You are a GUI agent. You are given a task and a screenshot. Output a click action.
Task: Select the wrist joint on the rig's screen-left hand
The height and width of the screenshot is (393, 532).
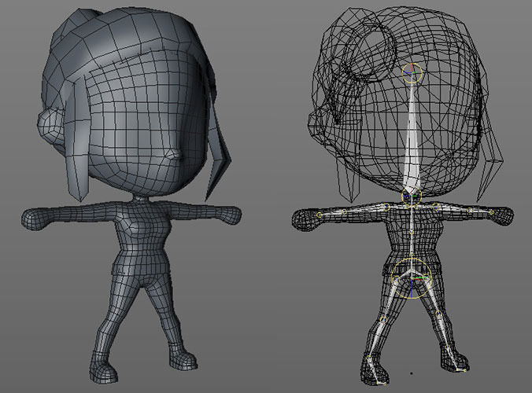tap(320, 215)
